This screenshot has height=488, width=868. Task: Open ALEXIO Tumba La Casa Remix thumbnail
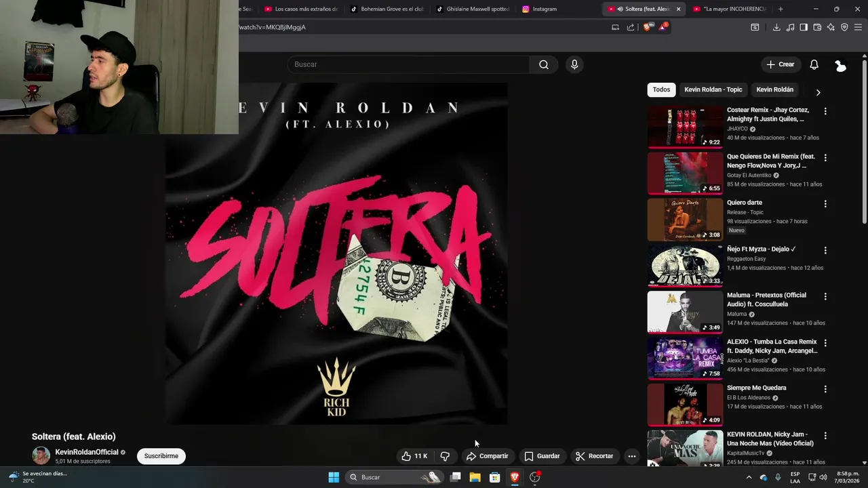(685, 358)
